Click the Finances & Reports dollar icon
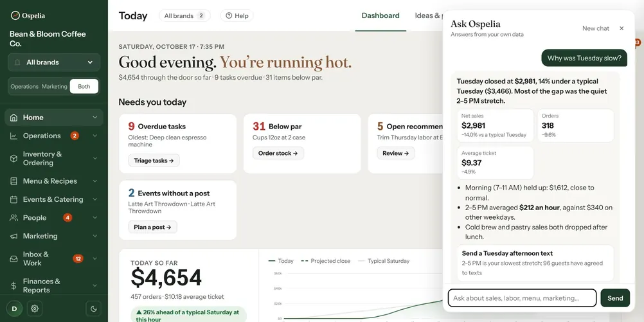Screen dimensions: 644x322 coord(13,285)
